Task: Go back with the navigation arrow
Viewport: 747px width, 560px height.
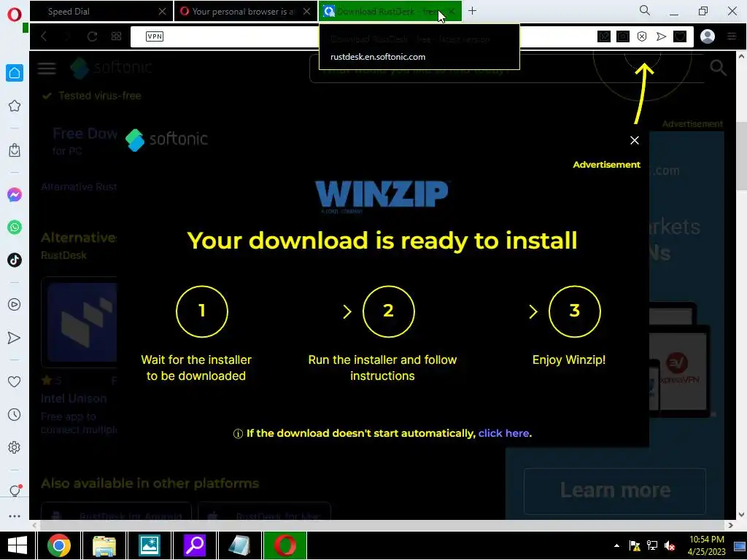Action: point(44,36)
